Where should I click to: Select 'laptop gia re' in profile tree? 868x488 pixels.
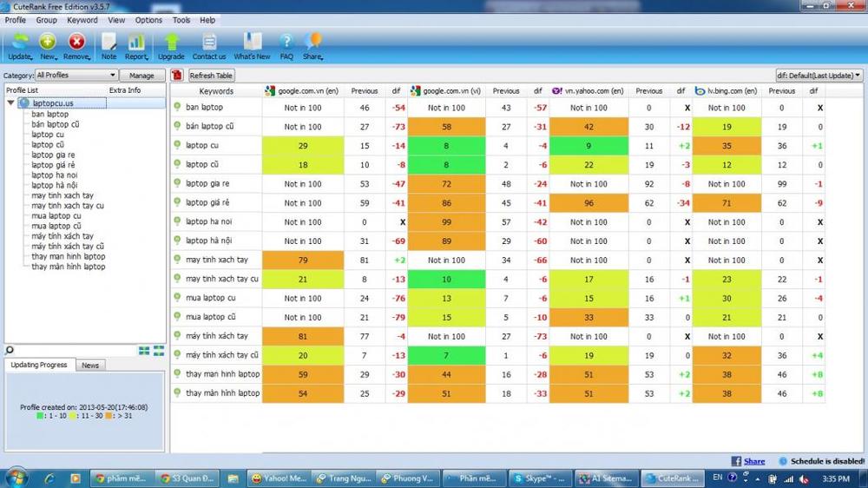point(53,155)
